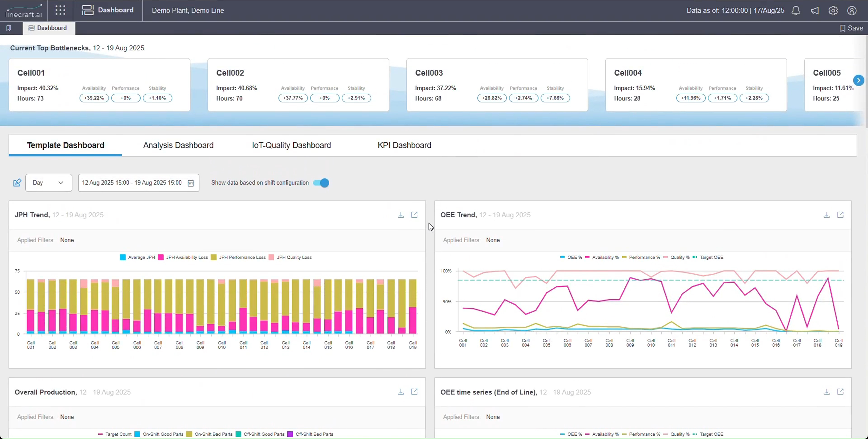This screenshot has width=868, height=439.
Task: Click Cell003 stability +7.66% pill
Action: click(555, 98)
